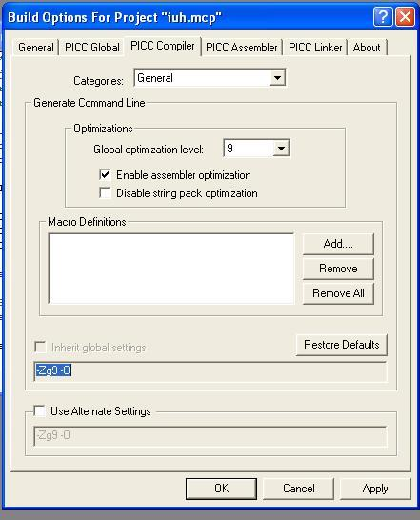Switch to the General tab

(36, 48)
